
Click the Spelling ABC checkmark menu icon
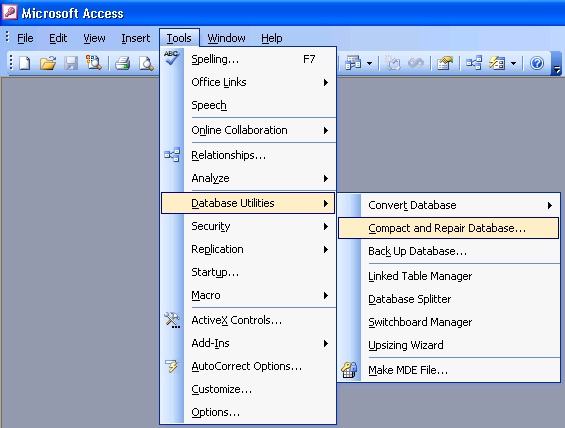[x=172, y=58]
